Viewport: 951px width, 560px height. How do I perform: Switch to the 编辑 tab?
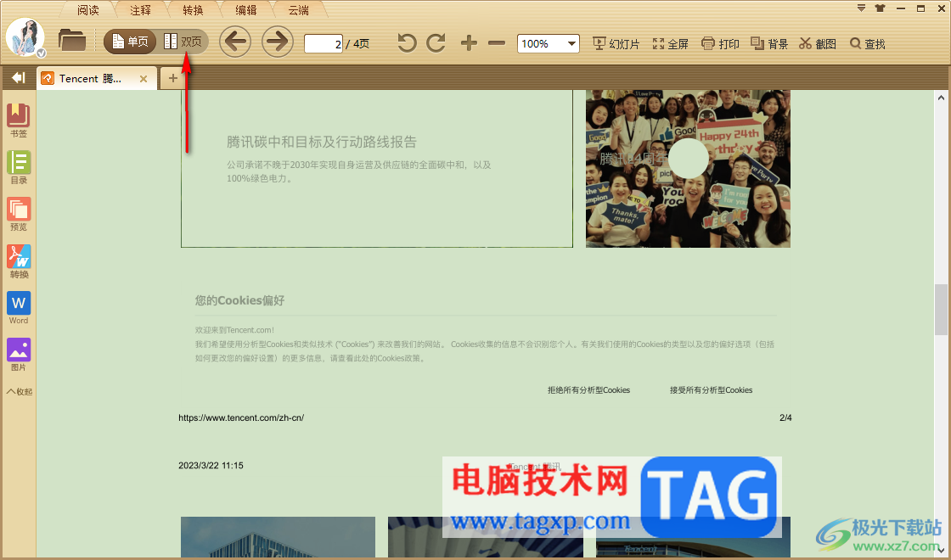[245, 10]
